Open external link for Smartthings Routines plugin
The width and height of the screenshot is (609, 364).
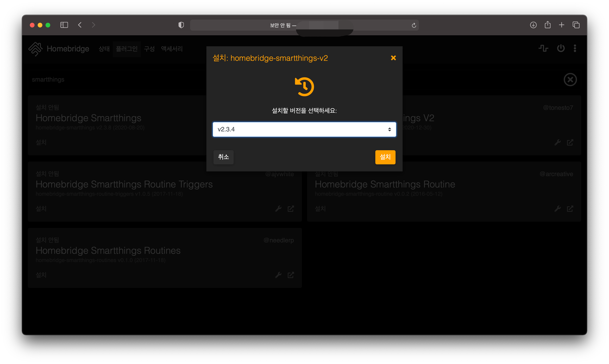coord(291,275)
